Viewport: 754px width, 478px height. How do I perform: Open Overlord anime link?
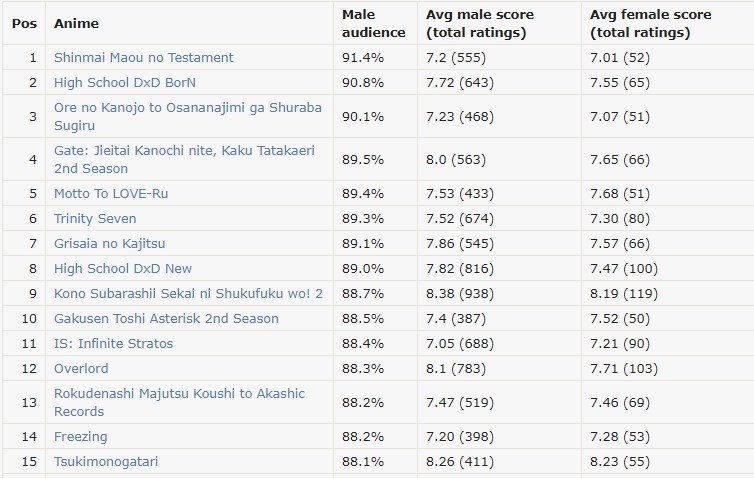coord(81,368)
